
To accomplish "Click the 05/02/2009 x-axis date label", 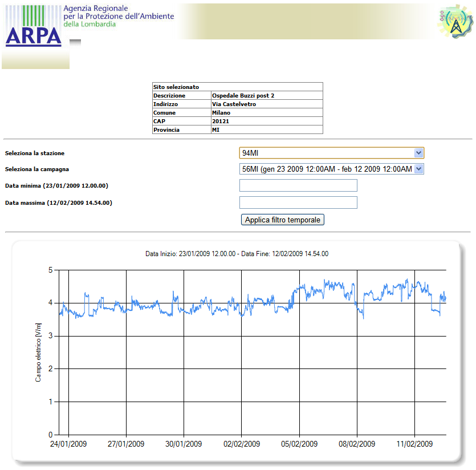I will (x=299, y=444).
